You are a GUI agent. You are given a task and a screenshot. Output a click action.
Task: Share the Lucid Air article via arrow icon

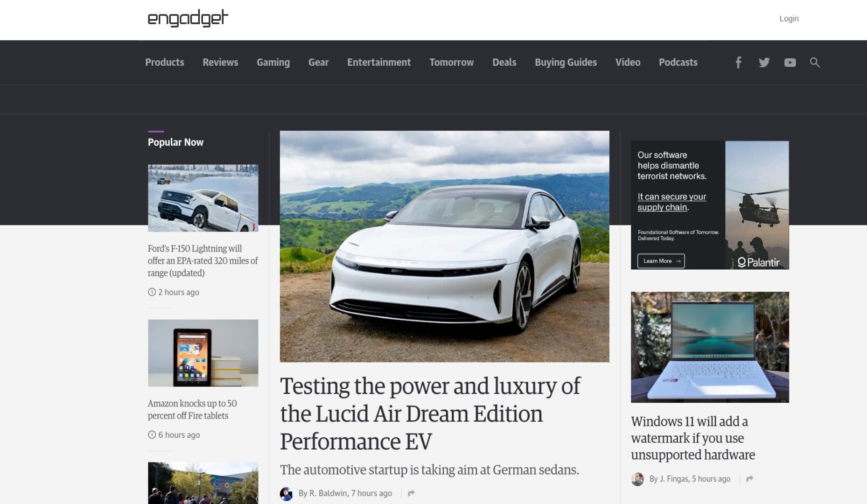tap(411, 493)
